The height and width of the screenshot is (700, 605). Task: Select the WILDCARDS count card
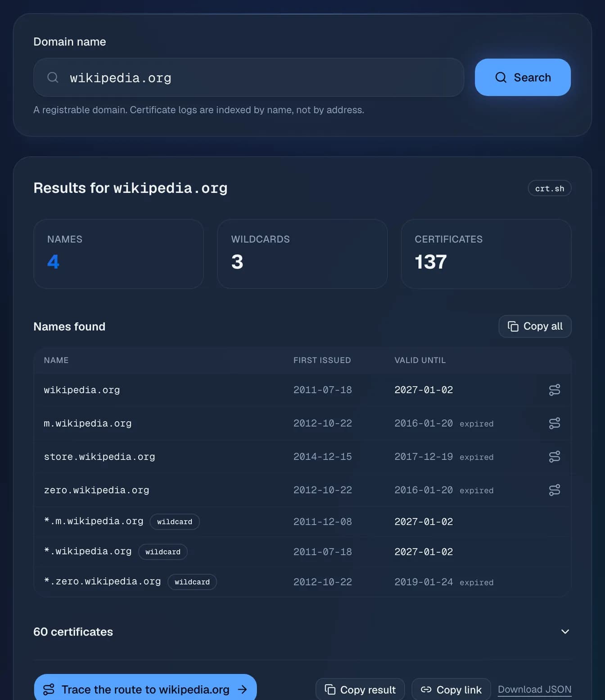tap(302, 254)
